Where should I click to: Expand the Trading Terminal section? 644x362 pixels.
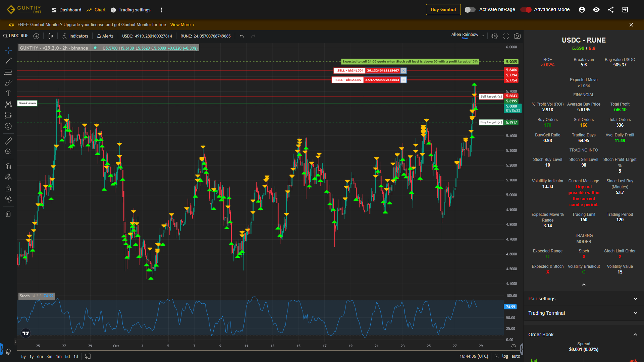[584, 313]
